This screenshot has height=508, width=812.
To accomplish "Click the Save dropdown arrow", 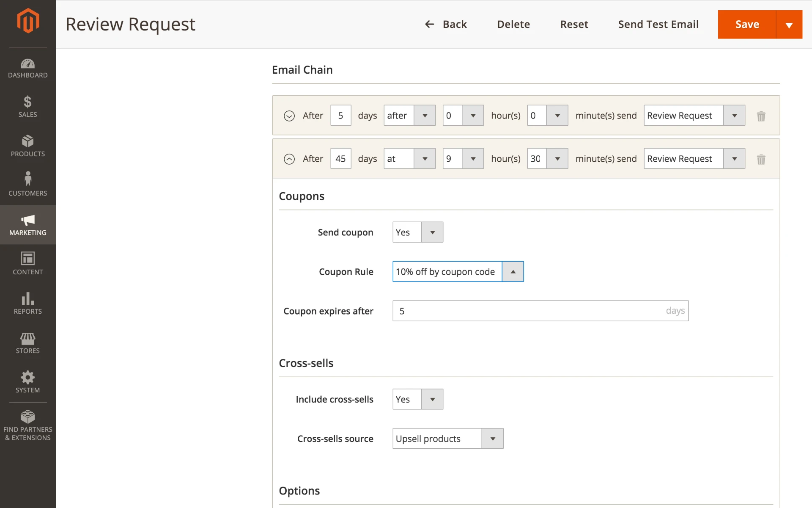I will [789, 24].
